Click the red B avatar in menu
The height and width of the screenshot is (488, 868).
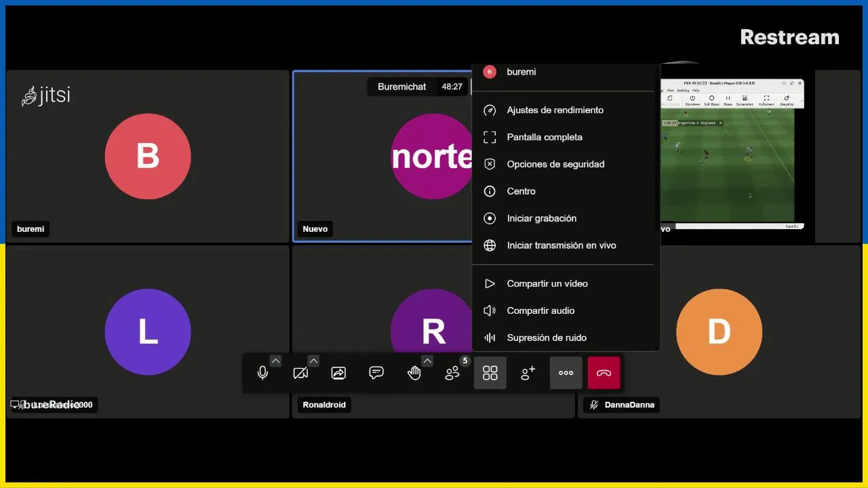pos(490,72)
